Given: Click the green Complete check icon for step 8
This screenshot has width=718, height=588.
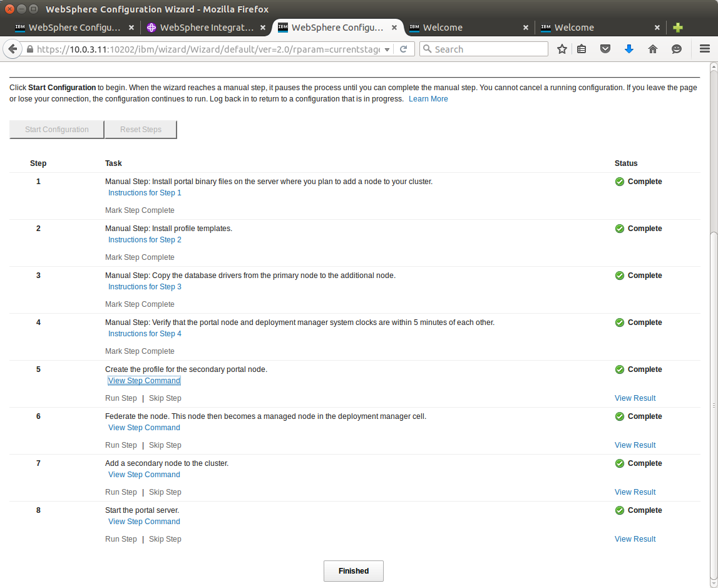Looking at the screenshot, I should (620, 510).
